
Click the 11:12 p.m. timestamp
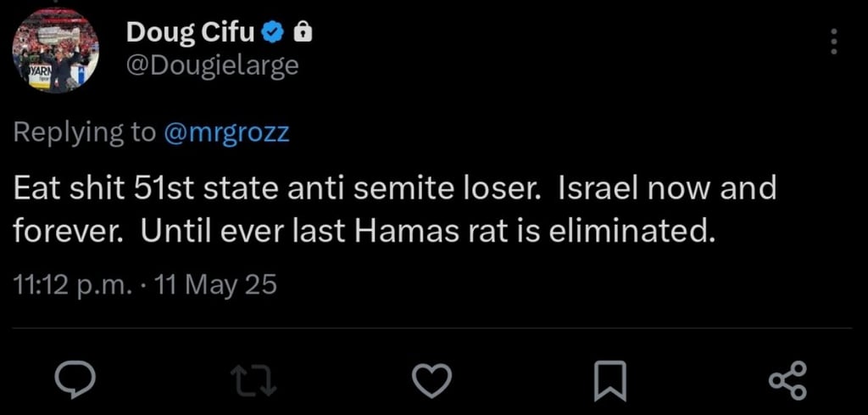[x=73, y=286]
